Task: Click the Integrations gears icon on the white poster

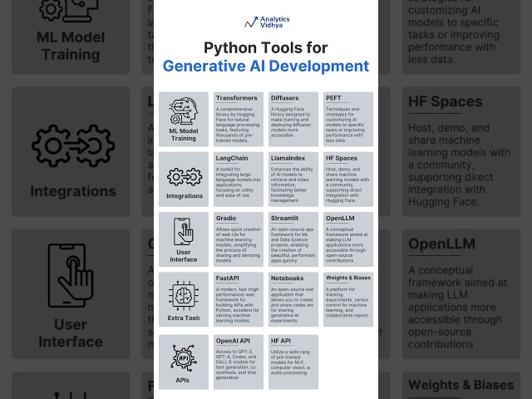Action: [185, 176]
